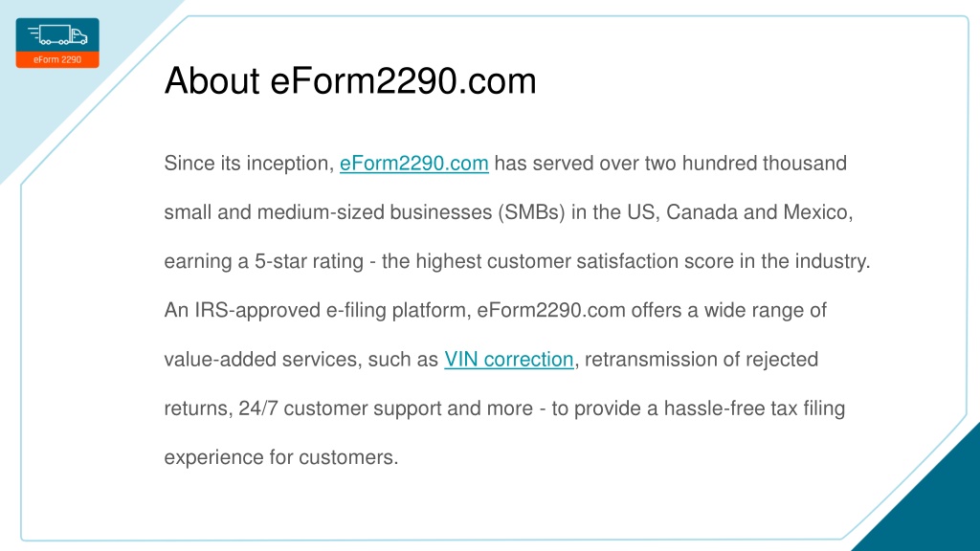Click the text "small and medium-sized businesses (SMBs)"
Screen dimensions: 980x551
[365, 212]
